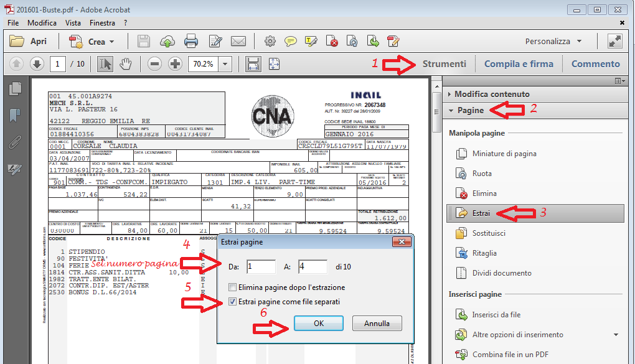Click the email envelope icon
635x364 pixels.
tap(238, 42)
